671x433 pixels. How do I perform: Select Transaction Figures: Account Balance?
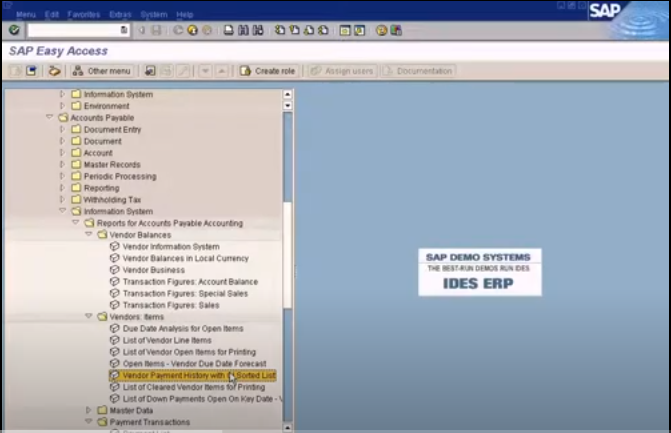[x=190, y=282]
